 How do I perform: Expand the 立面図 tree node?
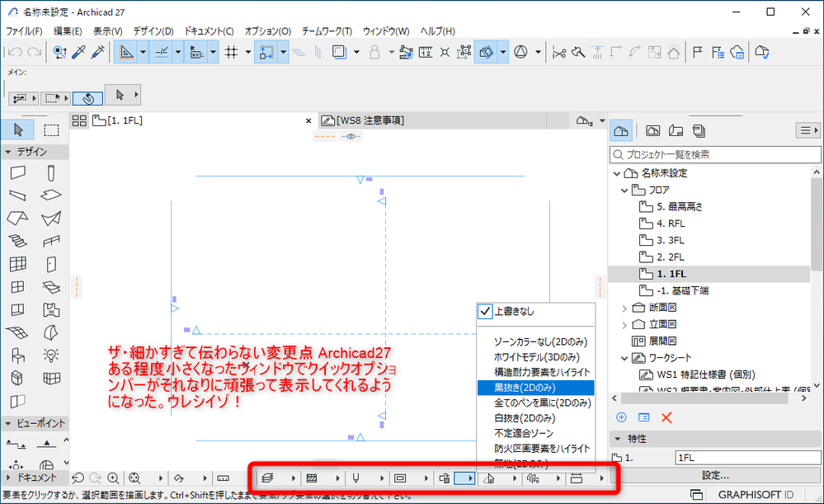pos(624,325)
